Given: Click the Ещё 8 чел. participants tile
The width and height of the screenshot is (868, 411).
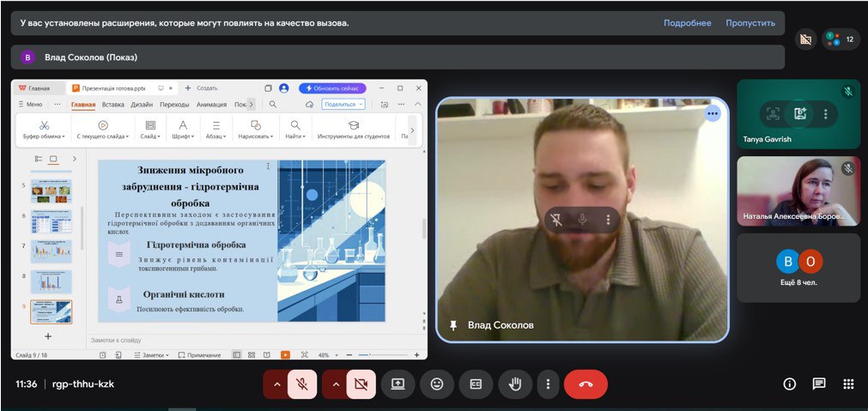Looking at the screenshot, I should (798, 268).
